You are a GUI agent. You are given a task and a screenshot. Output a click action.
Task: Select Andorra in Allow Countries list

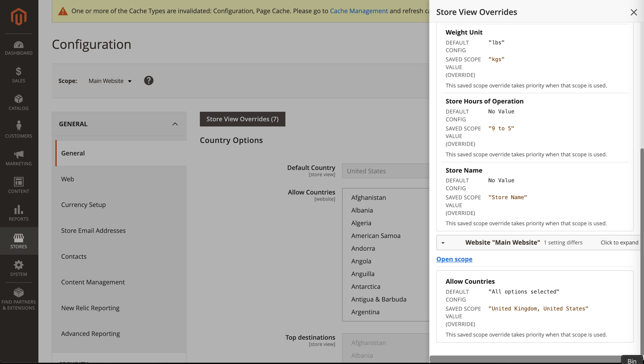pyautogui.click(x=385, y=248)
